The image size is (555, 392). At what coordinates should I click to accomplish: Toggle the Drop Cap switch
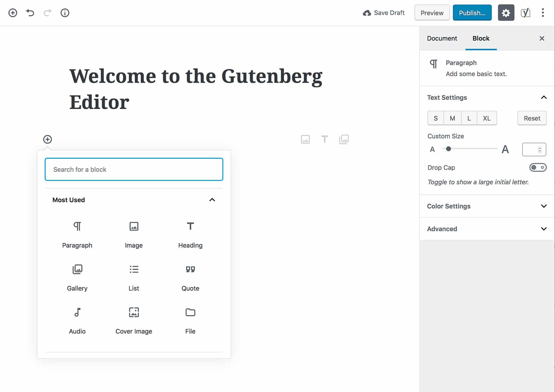point(538,168)
